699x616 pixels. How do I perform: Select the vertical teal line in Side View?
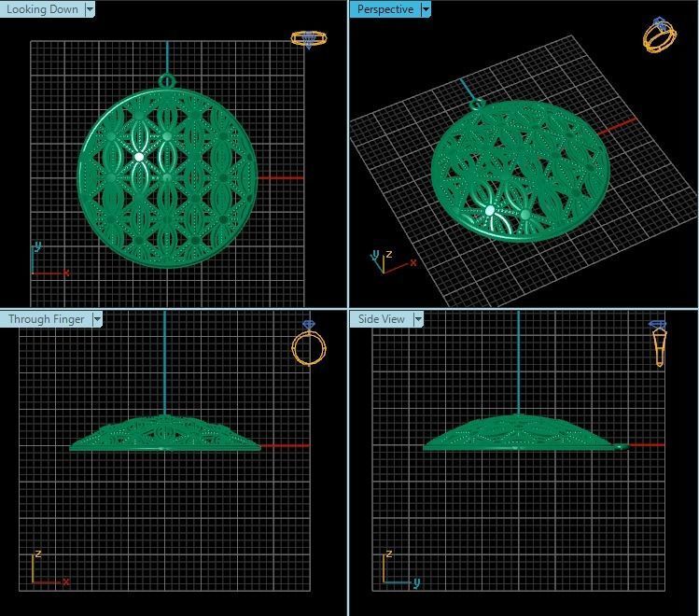(518, 363)
